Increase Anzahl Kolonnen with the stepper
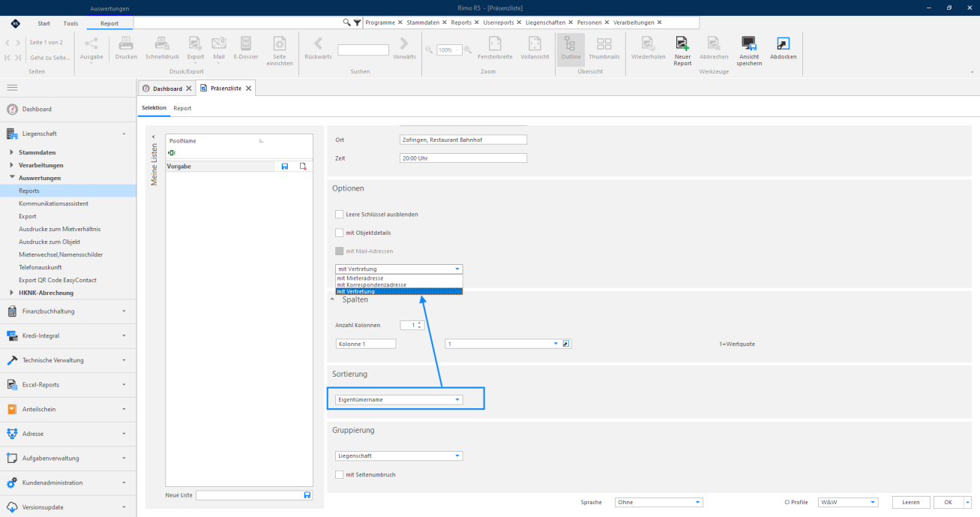This screenshot has height=517, width=980. click(x=420, y=323)
